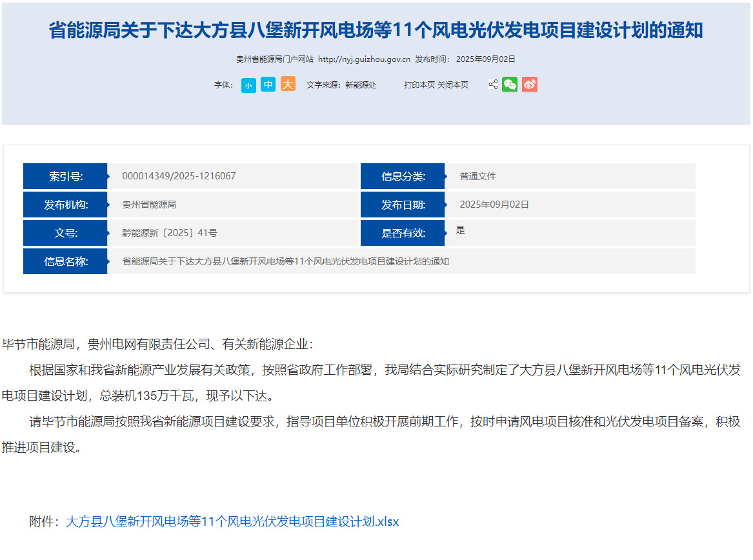The height and width of the screenshot is (560, 753).
Task: Set font size to large (大)
Action: pos(288,84)
